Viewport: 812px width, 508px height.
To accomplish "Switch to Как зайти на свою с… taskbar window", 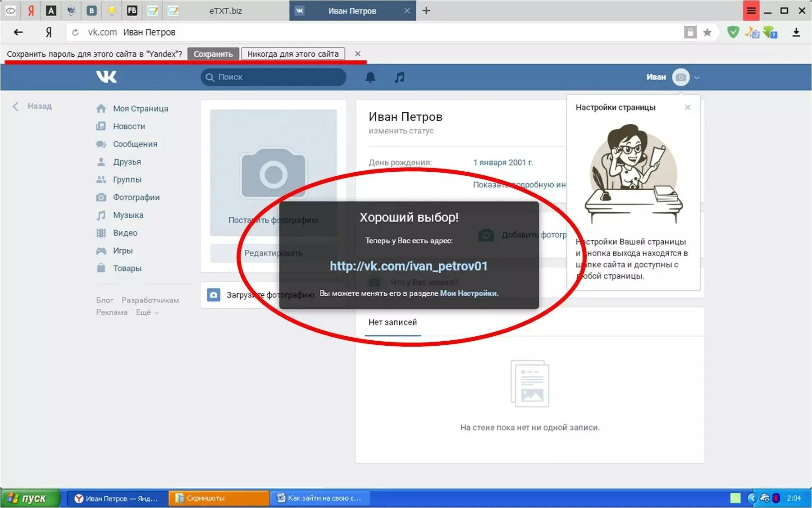I will [x=320, y=498].
